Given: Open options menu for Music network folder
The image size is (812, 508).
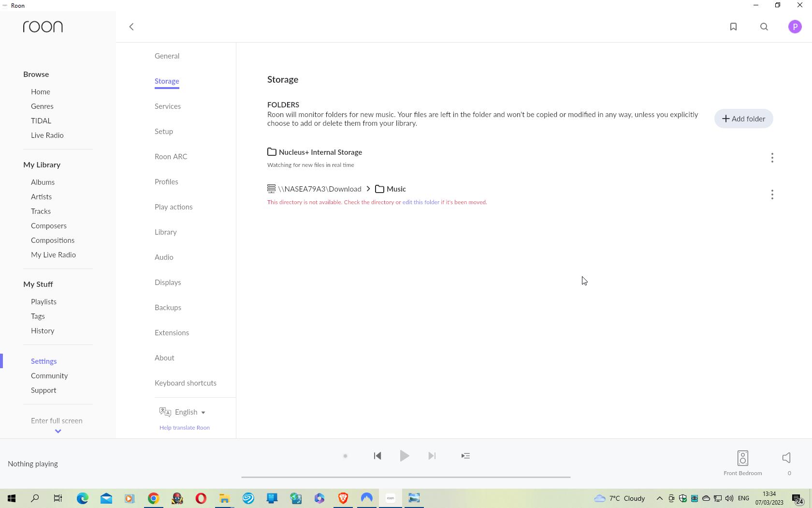Looking at the screenshot, I should coord(772,194).
